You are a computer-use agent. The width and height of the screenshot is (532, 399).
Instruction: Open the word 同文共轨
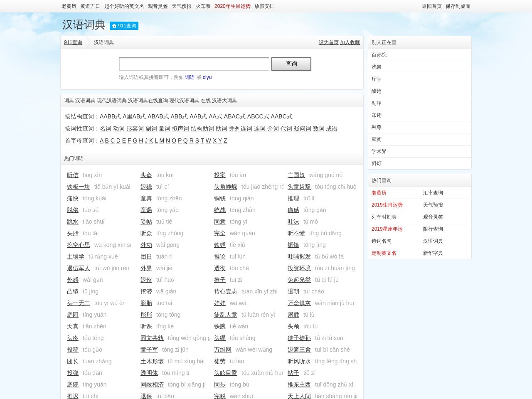click(x=152, y=338)
